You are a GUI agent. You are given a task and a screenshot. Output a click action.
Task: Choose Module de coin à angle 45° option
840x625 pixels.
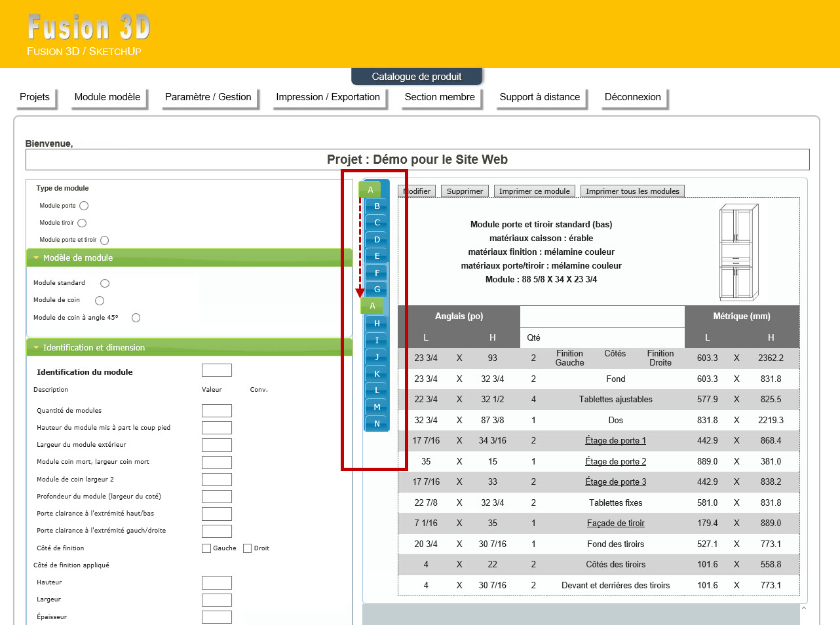tap(136, 318)
